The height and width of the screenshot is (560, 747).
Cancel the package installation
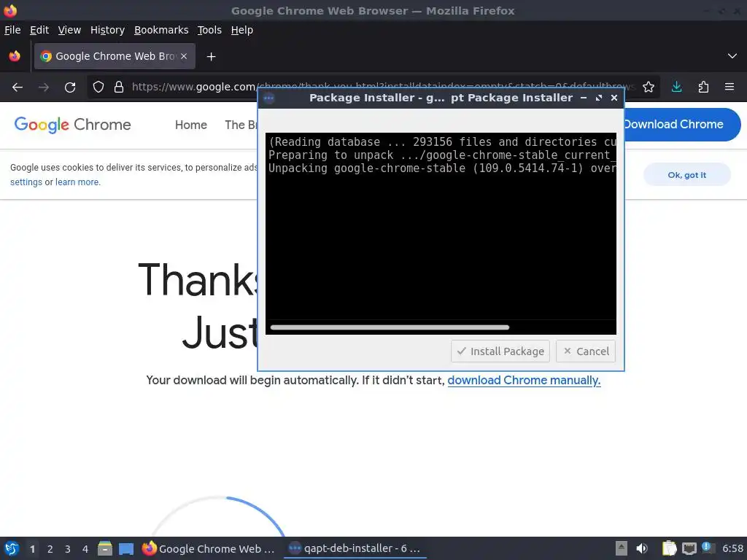point(586,351)
